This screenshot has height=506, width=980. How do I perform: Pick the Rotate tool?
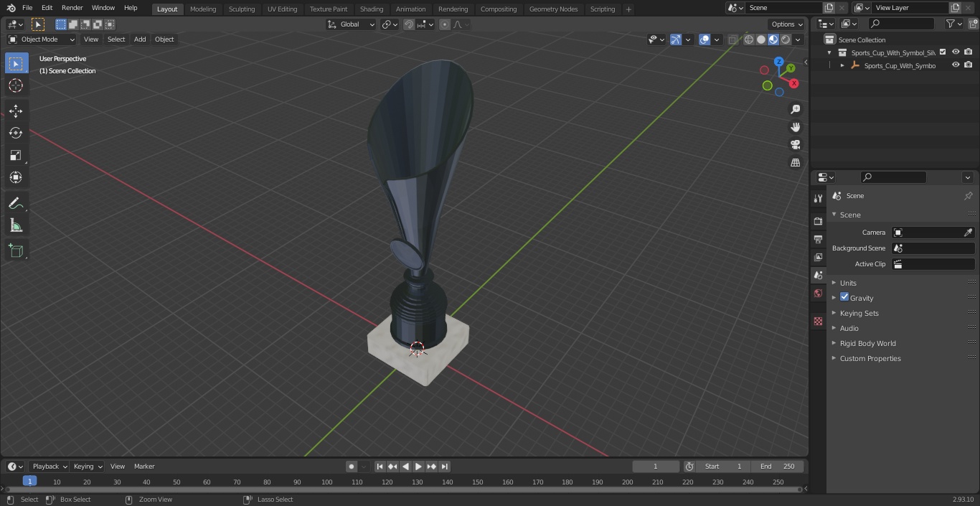pos(16,133)
